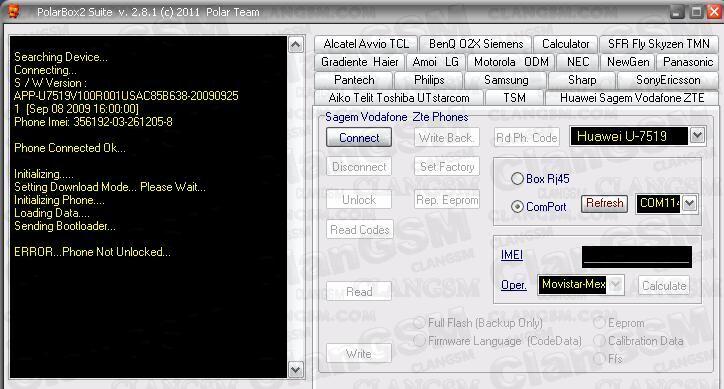Viewport: 724px width, 389px height.
Task: Click the 'Searching Device...' log line
Action: click(61, 57)
